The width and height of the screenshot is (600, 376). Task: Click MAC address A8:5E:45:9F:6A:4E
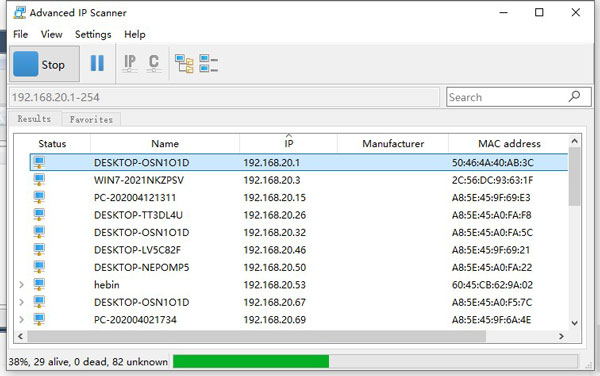pyautogui.click(x=491, y=320)
